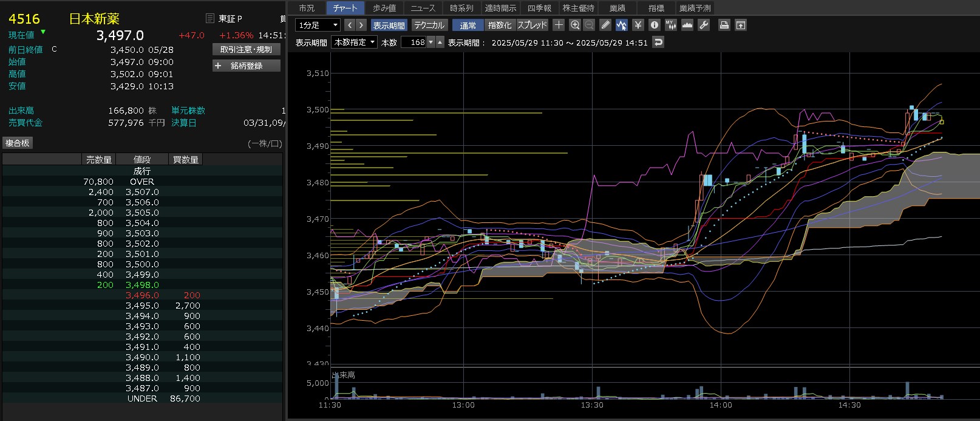The width and height of the screenshot is (980, 421).
Task: Toggle the crosshair cursor tool
Action: (x=559, y=25)
